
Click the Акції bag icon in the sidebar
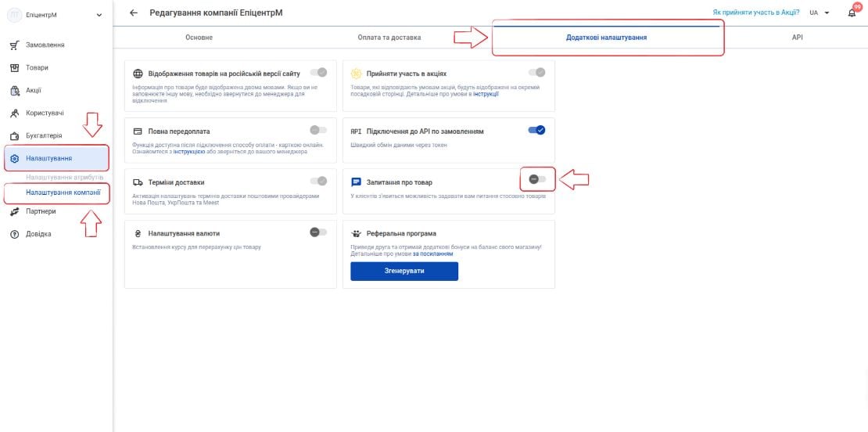[15, 90]
